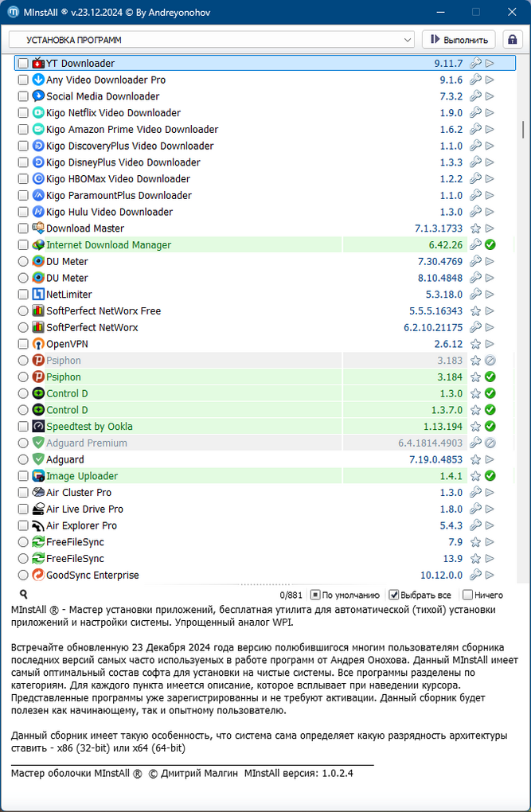Click the 0/881 selection counter
Image resolution: width=531 pixels, height=812 pixels.
click(291, 595)
